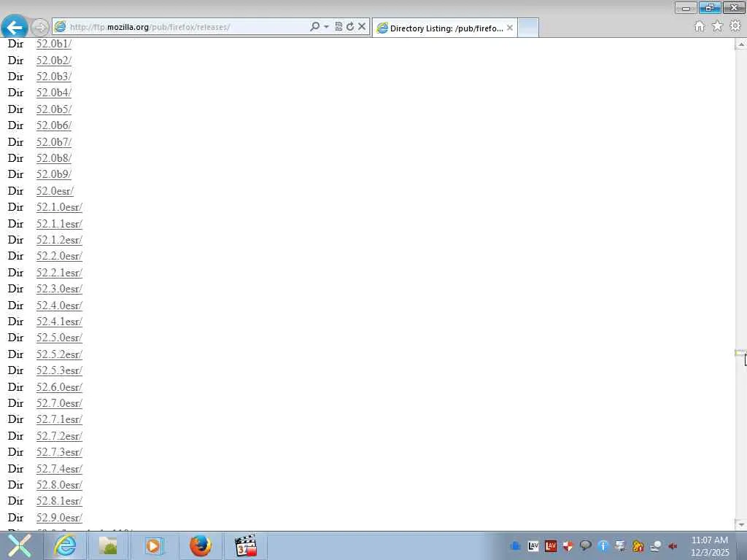Open the 52.0b2/ directory link

[x=54, y=61]
